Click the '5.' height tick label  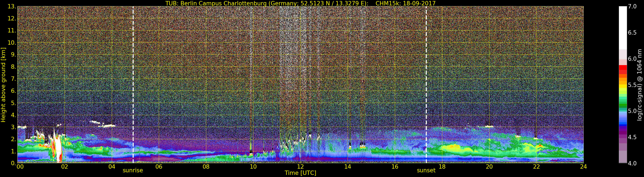14,103
